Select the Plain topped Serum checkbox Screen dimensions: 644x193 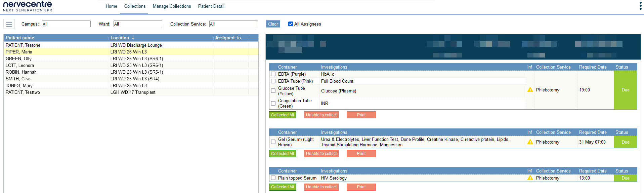pos(273,178)
